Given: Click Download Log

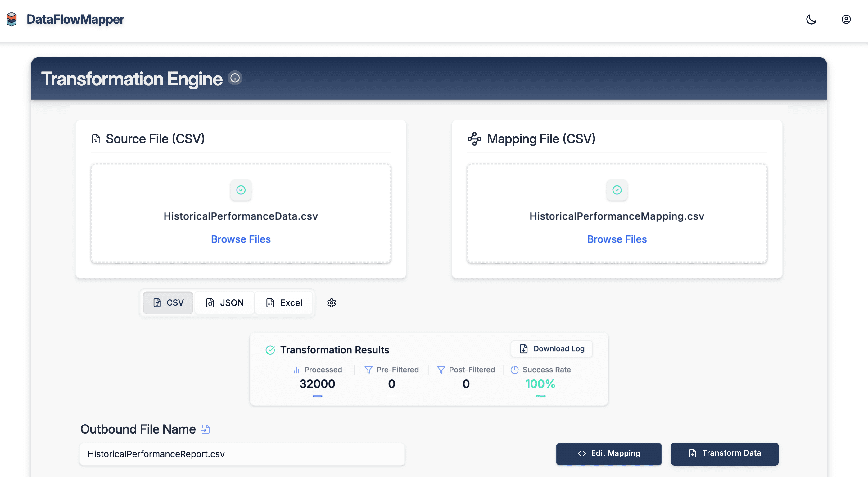Looking at the screenshot, I should coord(551,348).
